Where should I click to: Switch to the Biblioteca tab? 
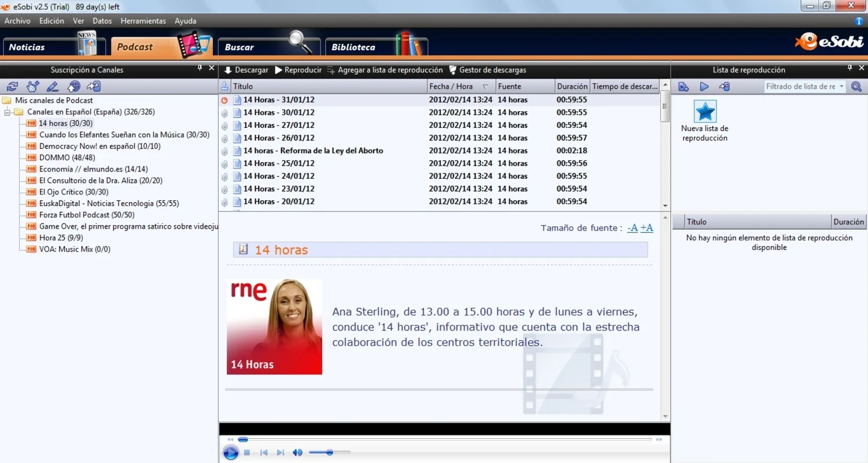tap(376, 46)
